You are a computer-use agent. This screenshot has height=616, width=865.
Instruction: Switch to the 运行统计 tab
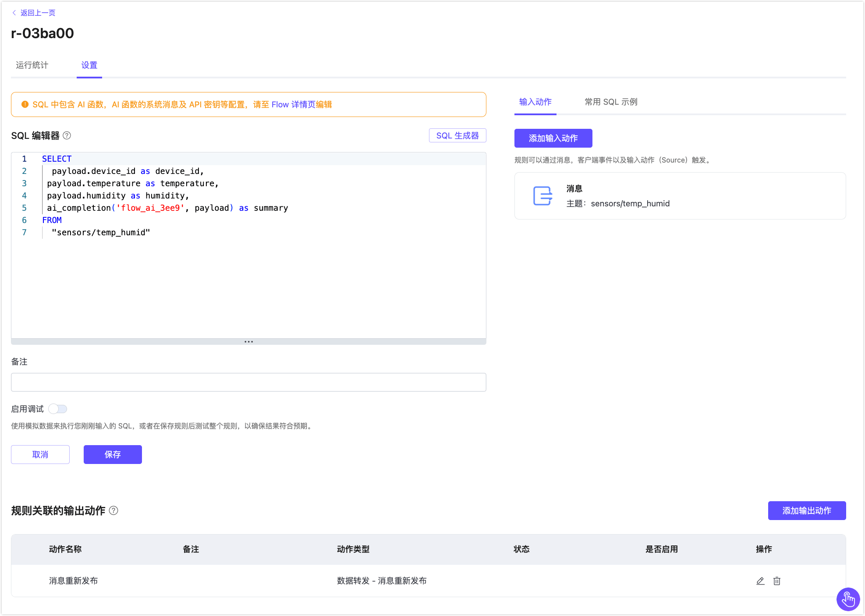[32, 65]
